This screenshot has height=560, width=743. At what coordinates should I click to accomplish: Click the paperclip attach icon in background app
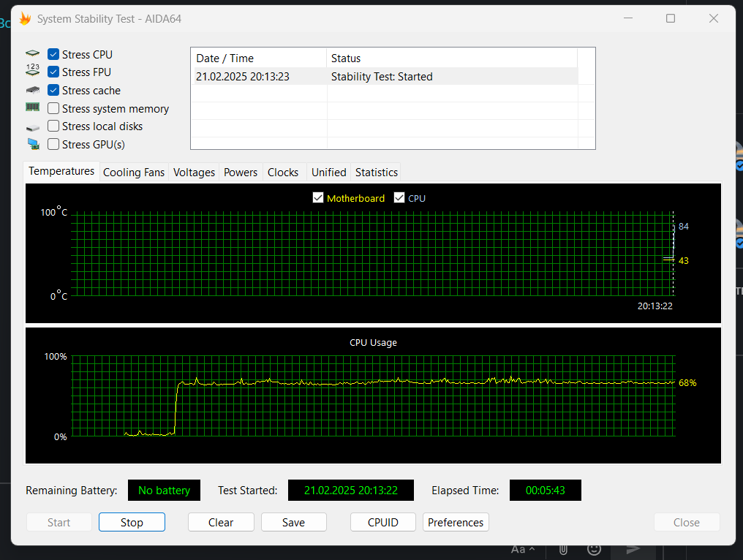[x=563, y=550]
